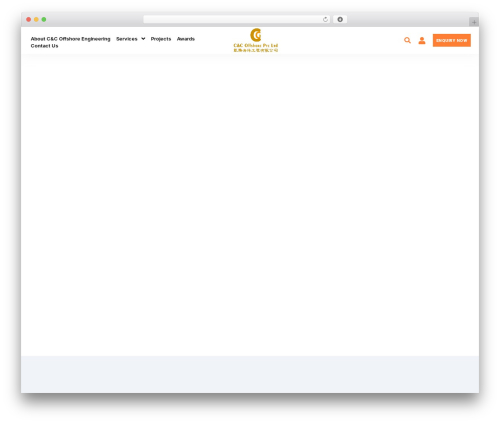Open the Awards menu item
The height and width of the screenshot is (423, 500).
[x=186, y=39]
